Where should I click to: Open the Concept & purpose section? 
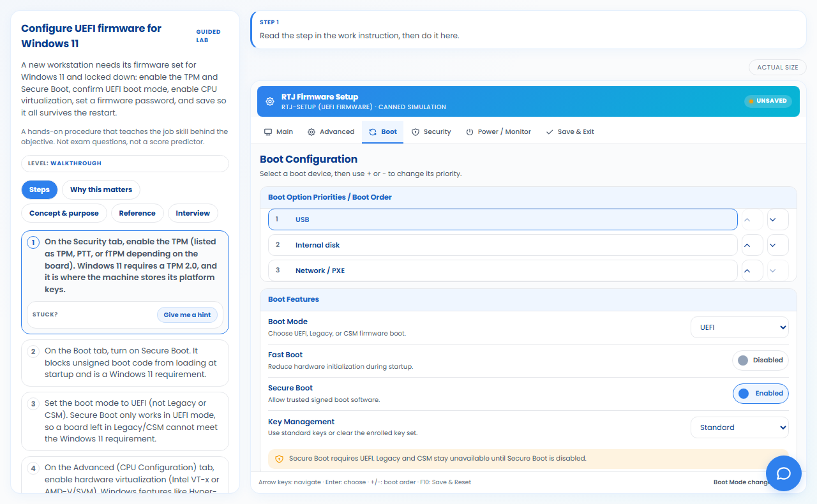pos(64,213)
